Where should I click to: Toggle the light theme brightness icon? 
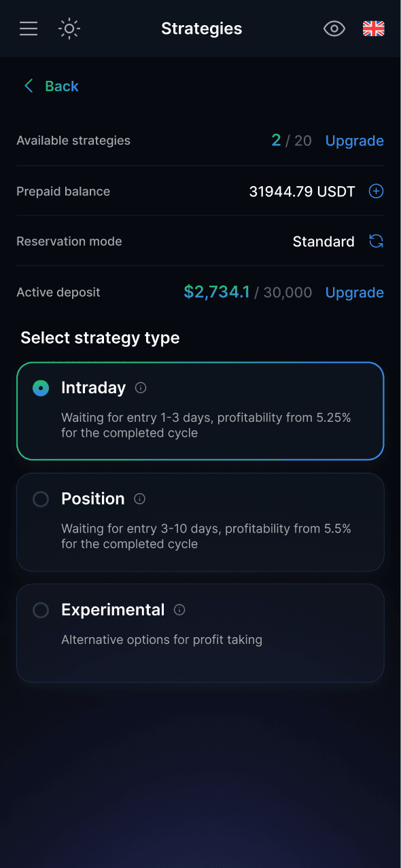(x=69, y=29)
